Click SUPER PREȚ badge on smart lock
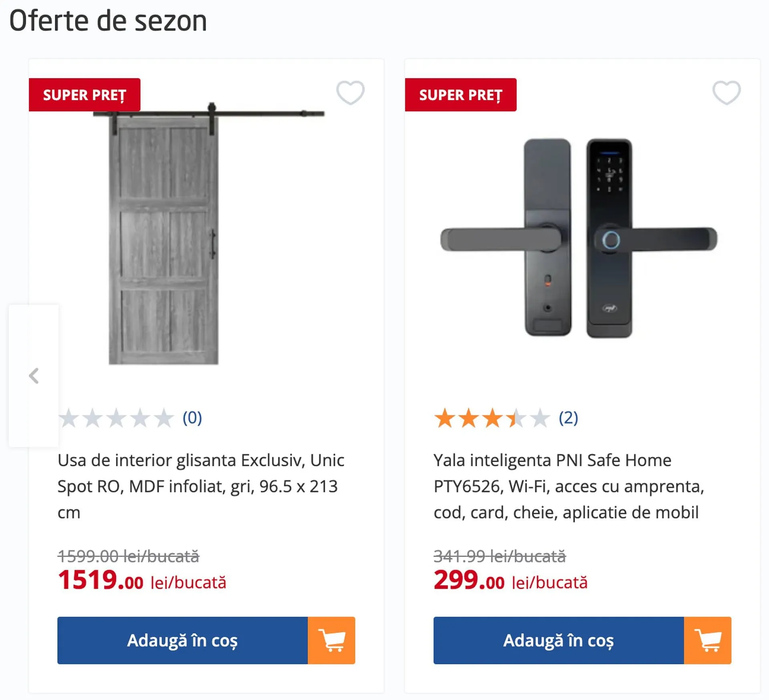The image size is (769, 700). [461, 95]
